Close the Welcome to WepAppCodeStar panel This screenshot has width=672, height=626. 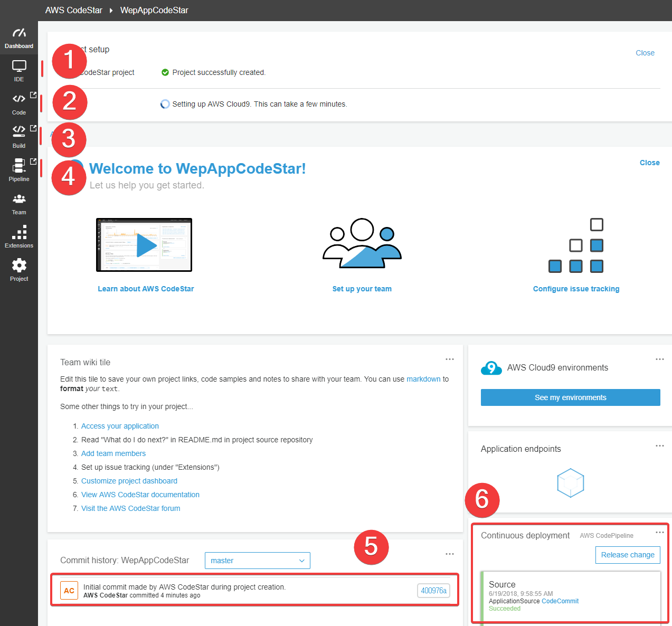click(x=650, y=163)
